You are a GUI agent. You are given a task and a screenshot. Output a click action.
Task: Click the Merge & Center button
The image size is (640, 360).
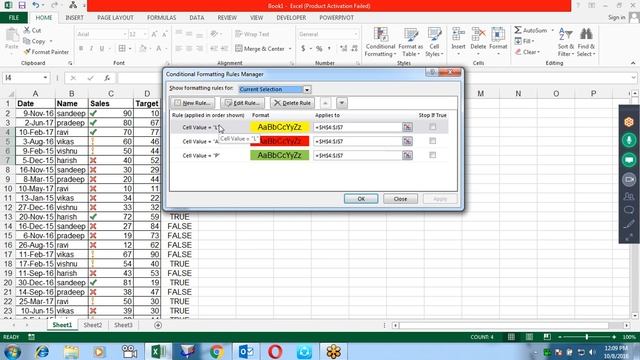point(260,49)
